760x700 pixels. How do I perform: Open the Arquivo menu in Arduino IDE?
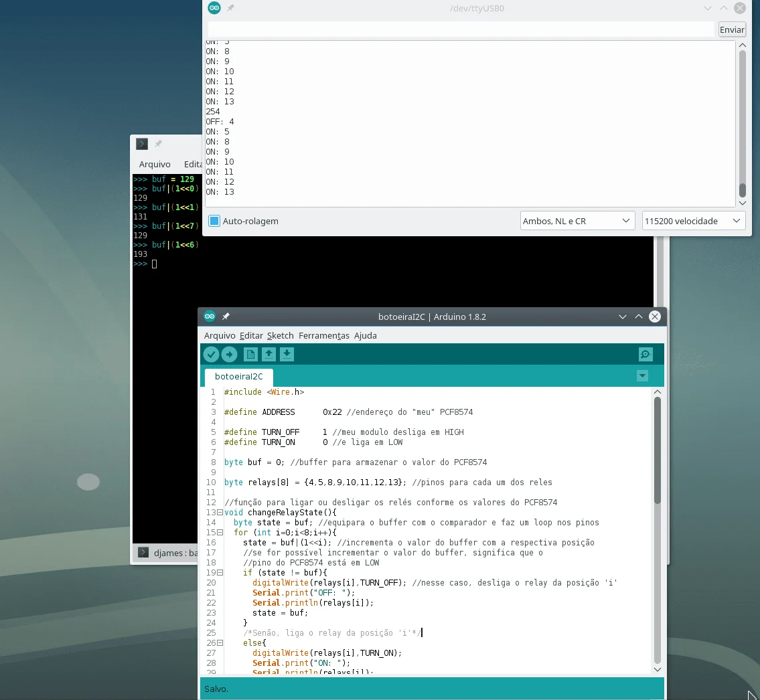click(x=220, y=336)
